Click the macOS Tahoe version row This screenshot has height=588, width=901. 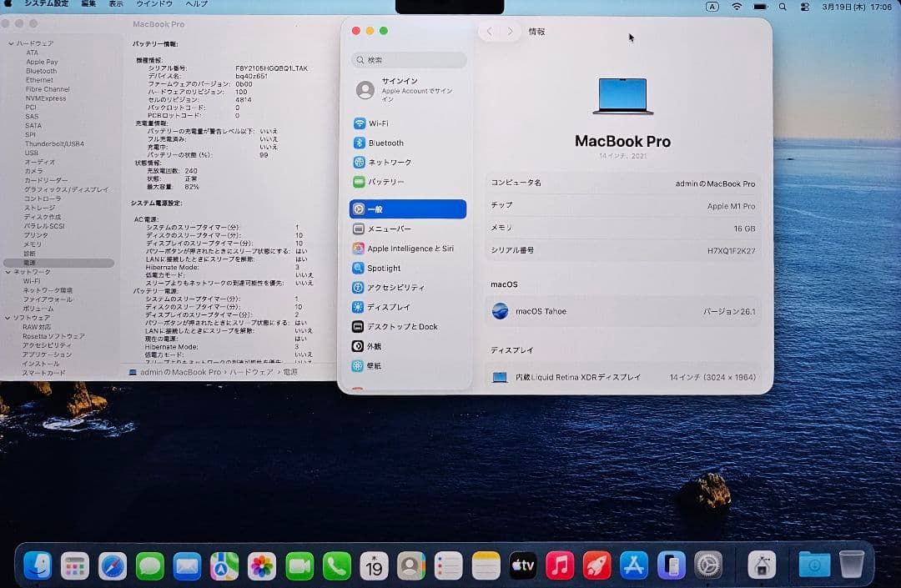click(623, 311)
